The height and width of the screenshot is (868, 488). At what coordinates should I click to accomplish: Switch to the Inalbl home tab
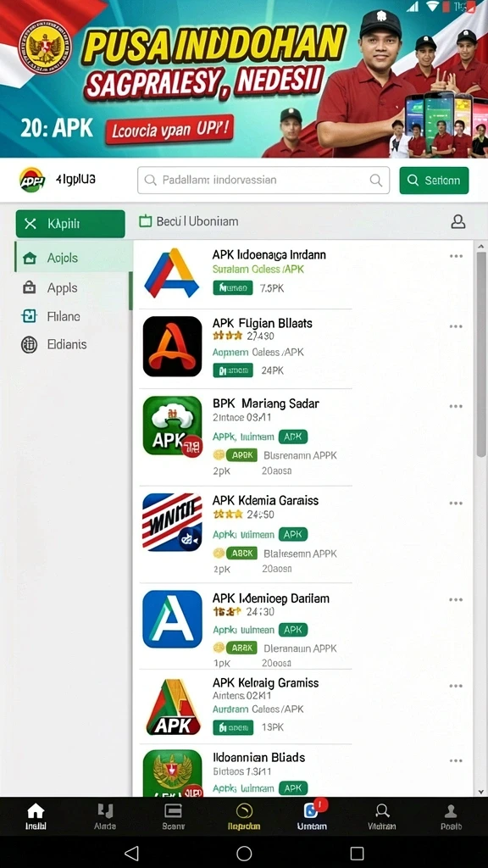(x=36, y=817)
